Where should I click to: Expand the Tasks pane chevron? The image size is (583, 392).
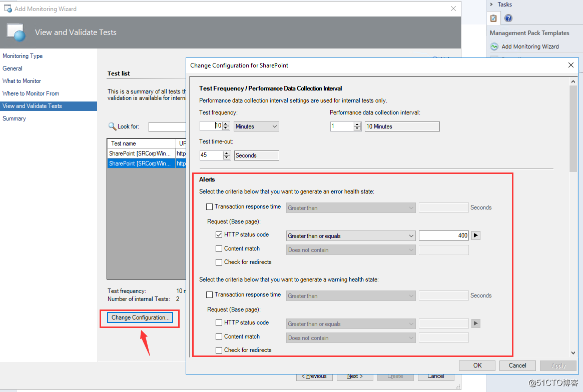[x=491, y=4]
